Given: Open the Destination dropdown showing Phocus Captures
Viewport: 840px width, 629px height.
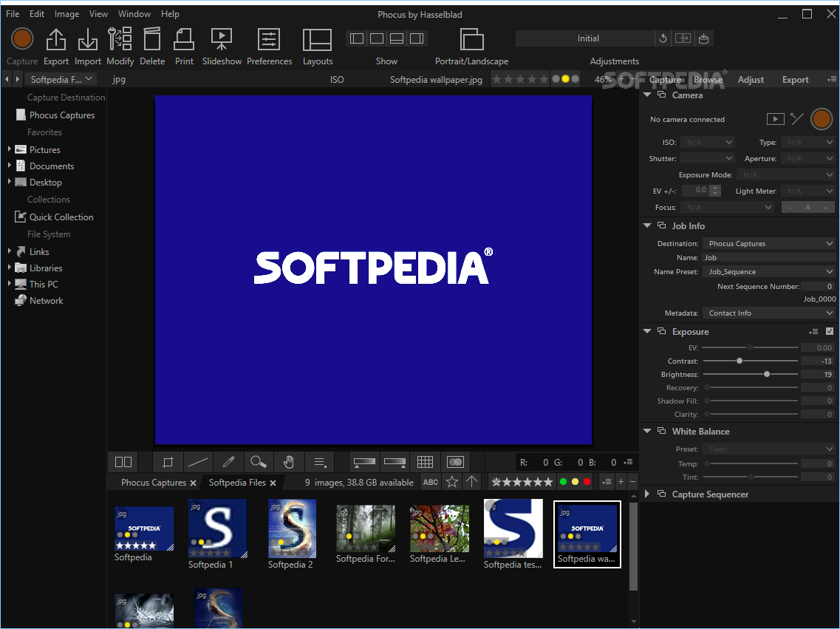Looking at the screenshot, I should [769, 243].
